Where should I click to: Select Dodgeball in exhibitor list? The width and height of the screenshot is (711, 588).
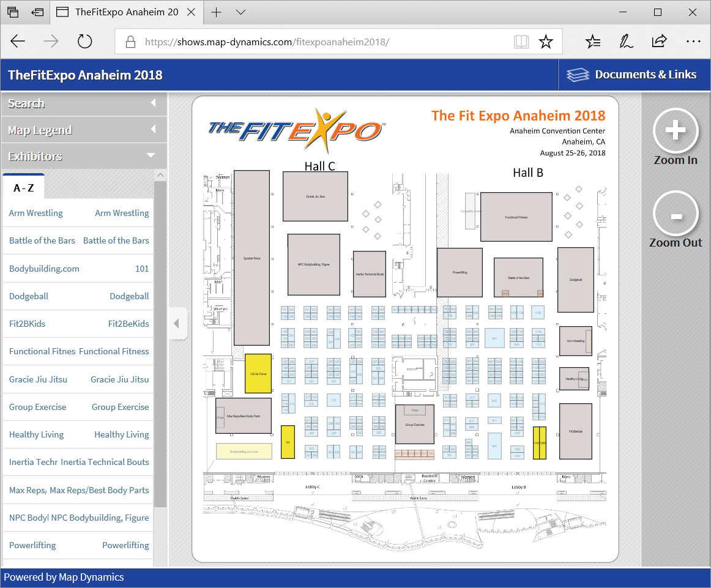coord(78,297)
